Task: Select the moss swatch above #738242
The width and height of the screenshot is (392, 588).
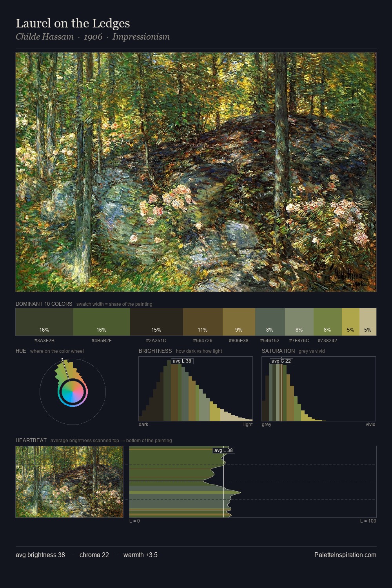Action: coord(328,322)
